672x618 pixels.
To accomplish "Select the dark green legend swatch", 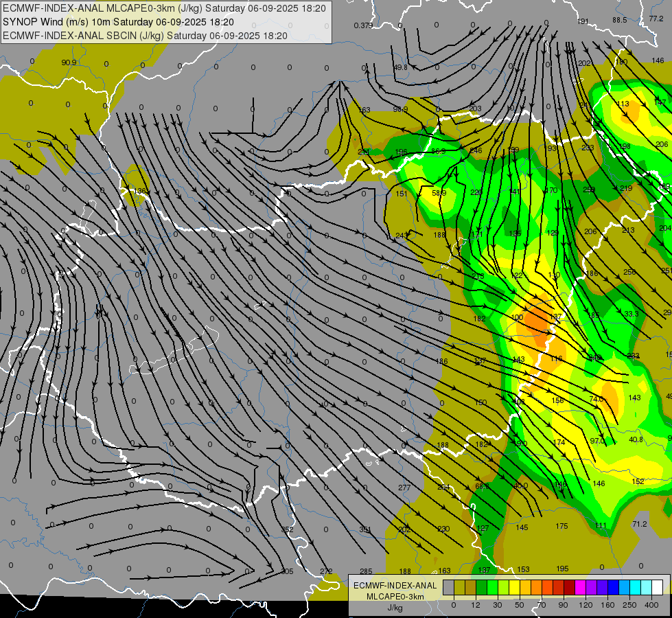I will point(481,587).
